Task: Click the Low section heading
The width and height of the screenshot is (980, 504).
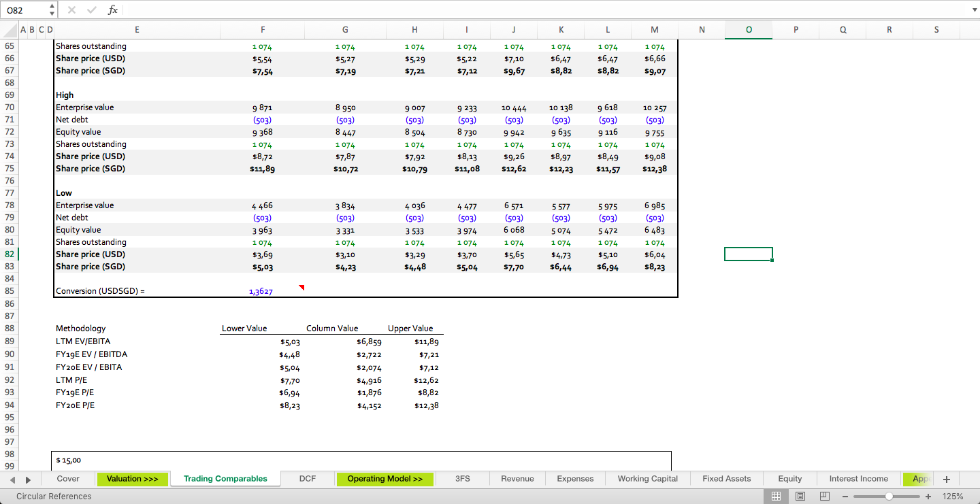Action: [x=64, y=193]
